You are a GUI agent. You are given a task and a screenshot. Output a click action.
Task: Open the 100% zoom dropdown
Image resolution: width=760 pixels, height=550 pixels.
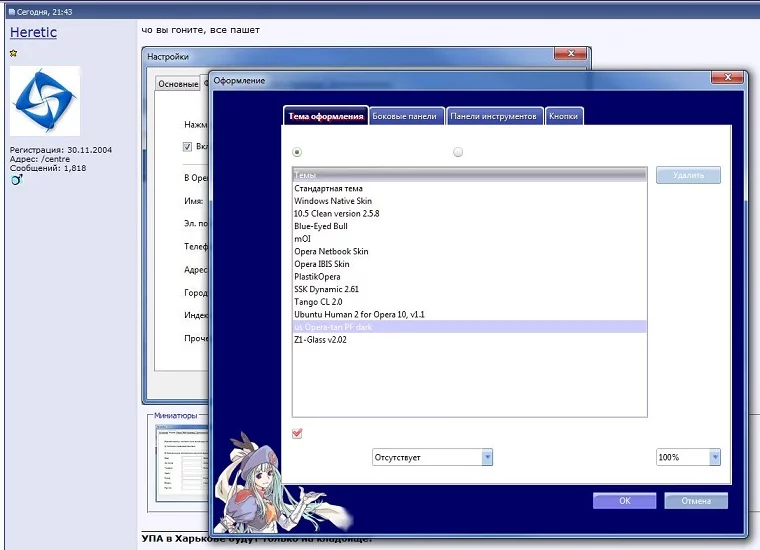(x=688, y=457)
